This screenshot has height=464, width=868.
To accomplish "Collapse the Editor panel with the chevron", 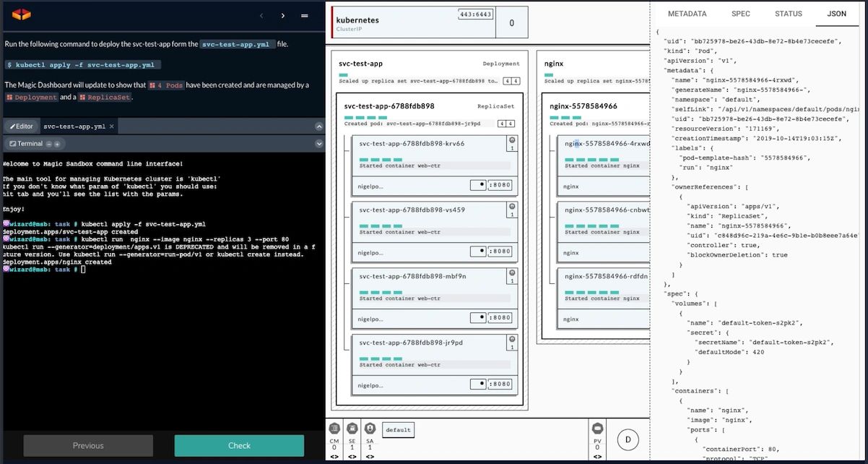I will point(318,126).
